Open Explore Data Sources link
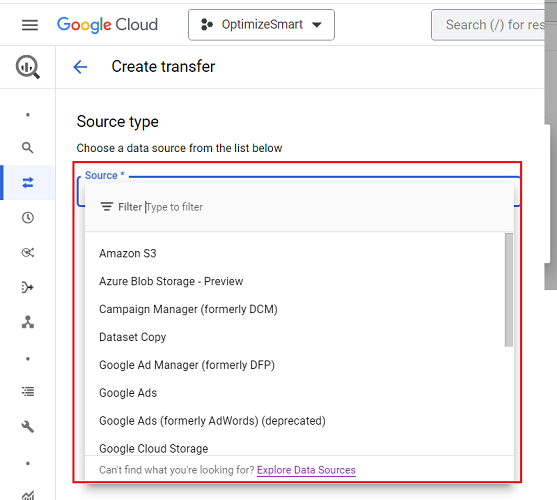The width and height of the screenshot is (557, 500). tap(306, 470)
